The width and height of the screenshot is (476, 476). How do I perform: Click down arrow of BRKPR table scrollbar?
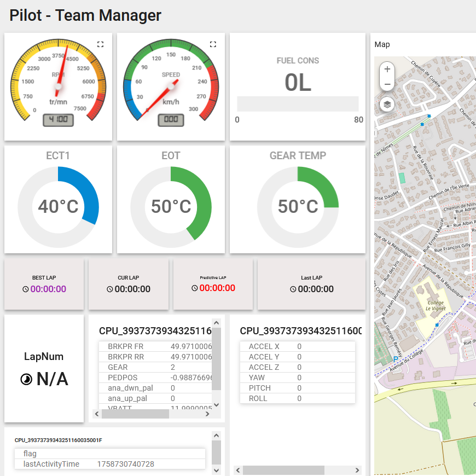(x=217, y=405)
